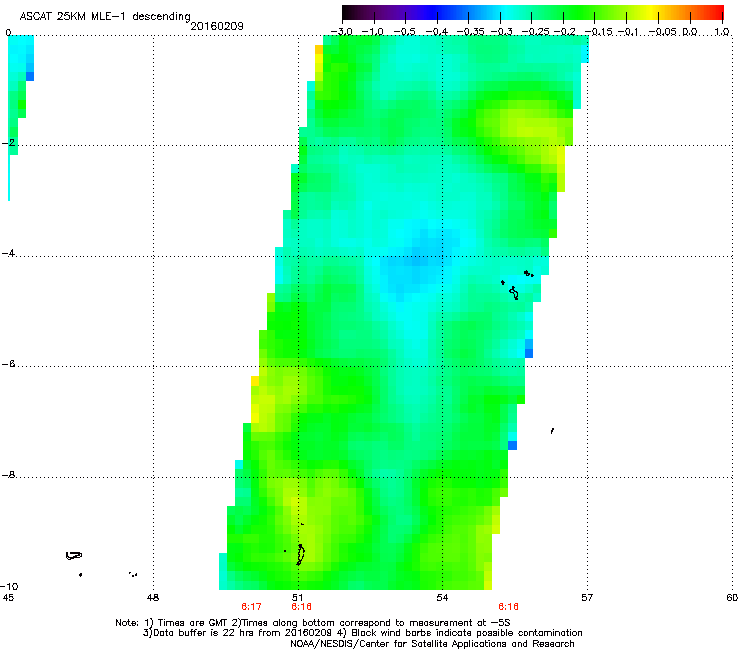Click the "51" longitude axis label
Screen dimensions: 740x650
pyautogui.click(x=297, y=598)
